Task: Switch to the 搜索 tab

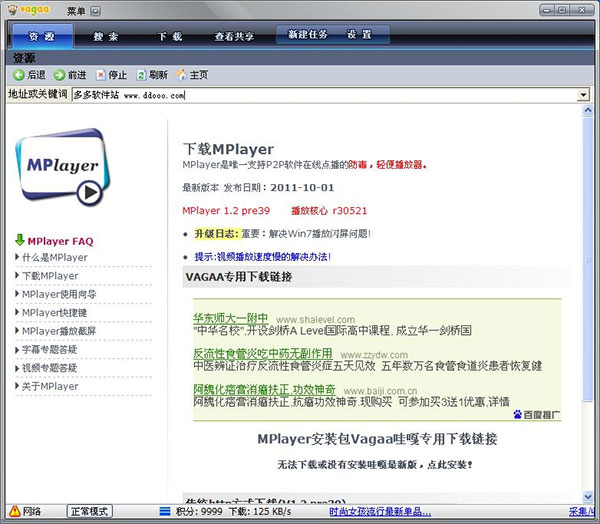Action: pyautogui.click(x=106, y=36)
